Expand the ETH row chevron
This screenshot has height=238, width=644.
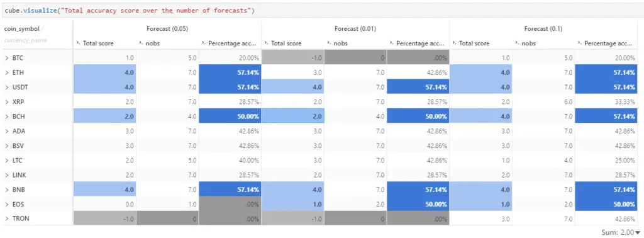point(7,73)
